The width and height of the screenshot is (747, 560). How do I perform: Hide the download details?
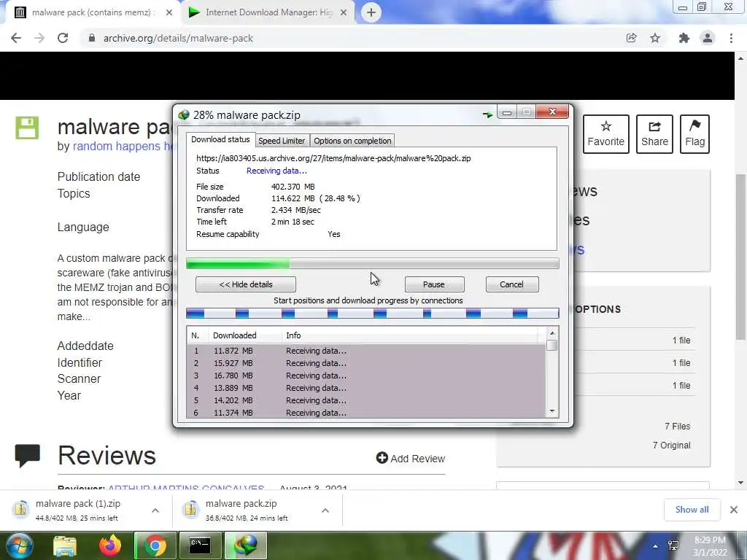(246, 284)
